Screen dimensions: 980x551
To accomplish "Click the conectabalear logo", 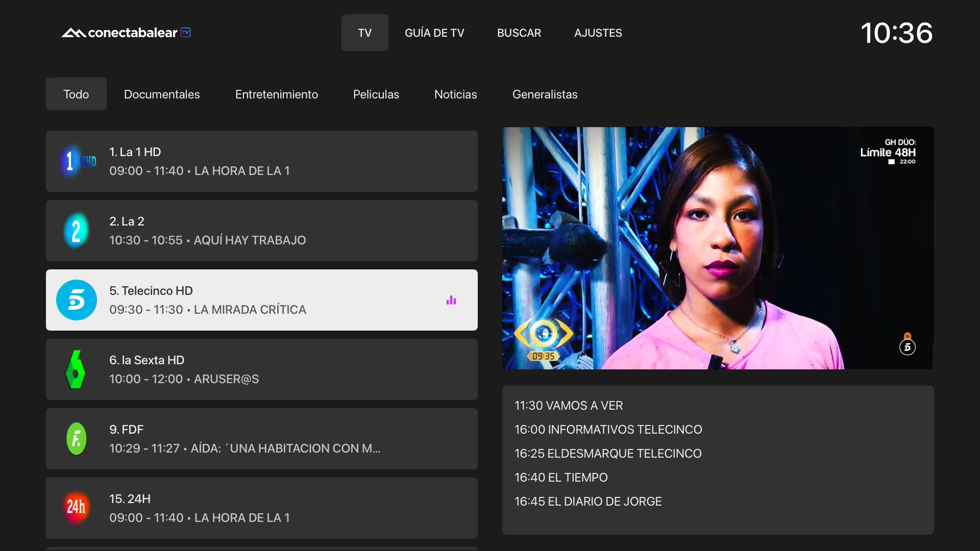I will pos(126,33).
